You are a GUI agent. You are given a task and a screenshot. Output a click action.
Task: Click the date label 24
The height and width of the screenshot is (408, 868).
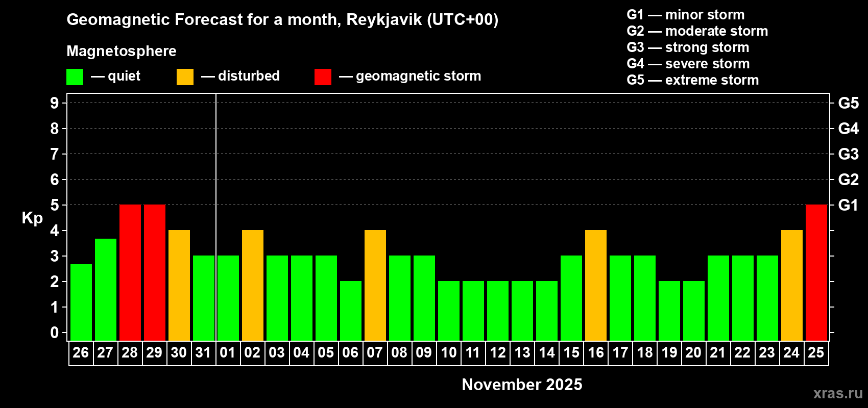(x=791, y=353)
